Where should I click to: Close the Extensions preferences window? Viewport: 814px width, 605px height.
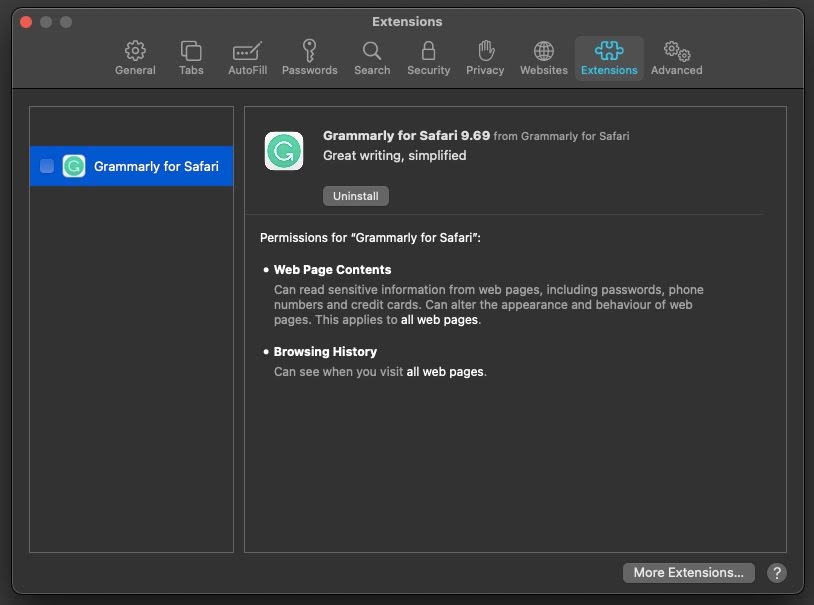(x=26, y=22)
